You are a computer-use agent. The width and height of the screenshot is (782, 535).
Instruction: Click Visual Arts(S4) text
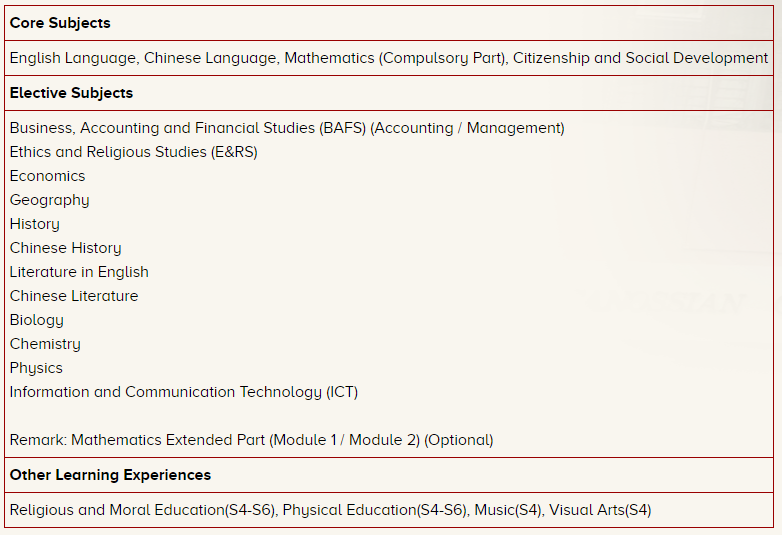600,510
